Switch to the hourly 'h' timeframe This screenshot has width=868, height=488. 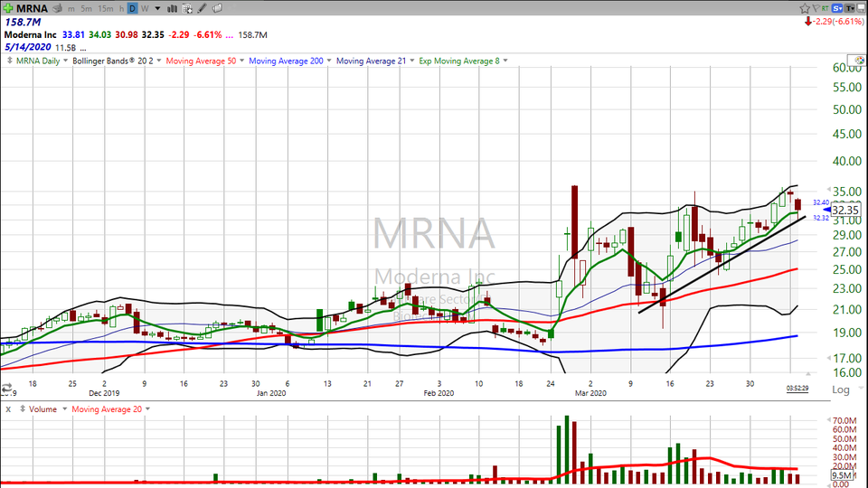(x=121, y=9)
